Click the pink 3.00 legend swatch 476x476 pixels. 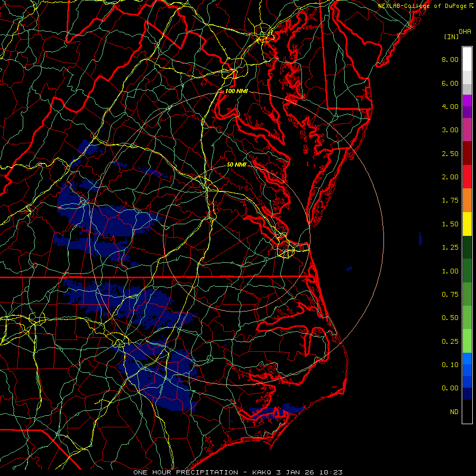(467, 130)
